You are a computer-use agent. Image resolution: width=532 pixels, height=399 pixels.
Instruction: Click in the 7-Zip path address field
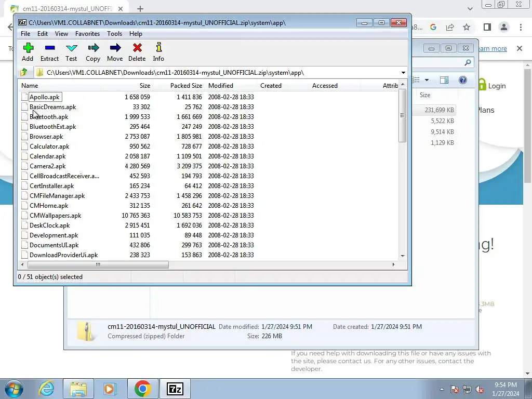click(x=217, y=73)
